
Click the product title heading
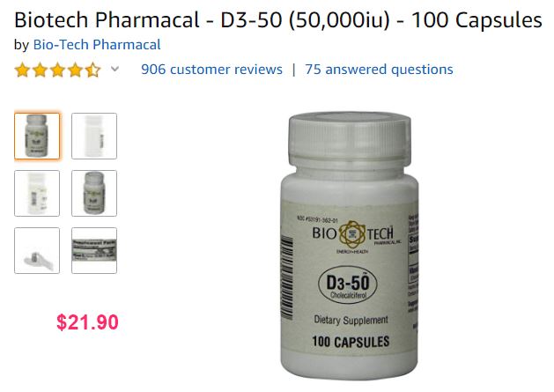point(278,19)
